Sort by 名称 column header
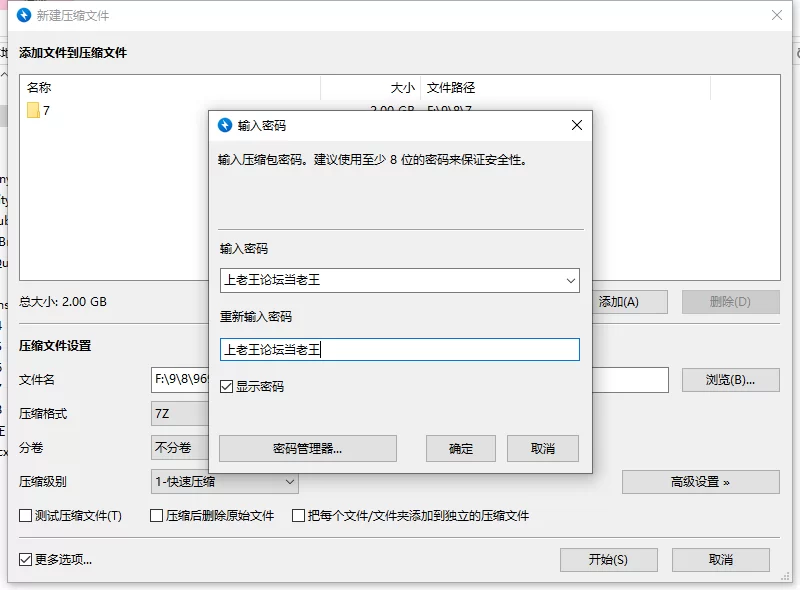 (170, 88)
